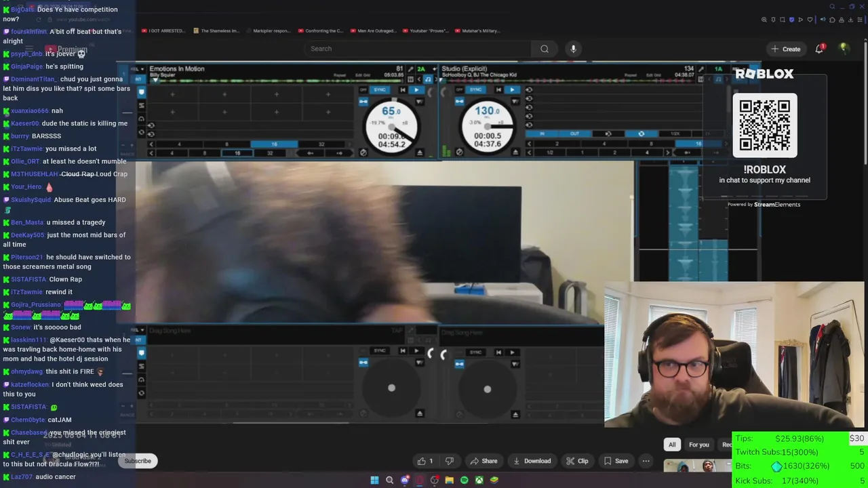Image resolution: width=868 pixels, height=488 pixels.
Task: Click the SYNC button on left deck
Action: click(380, 89)
